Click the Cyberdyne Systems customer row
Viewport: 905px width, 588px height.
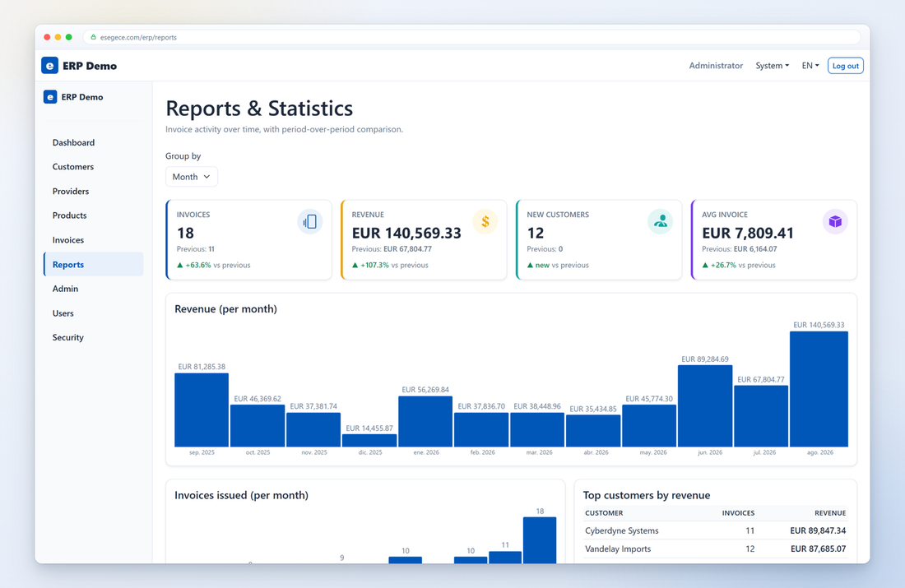click(715, 531)
